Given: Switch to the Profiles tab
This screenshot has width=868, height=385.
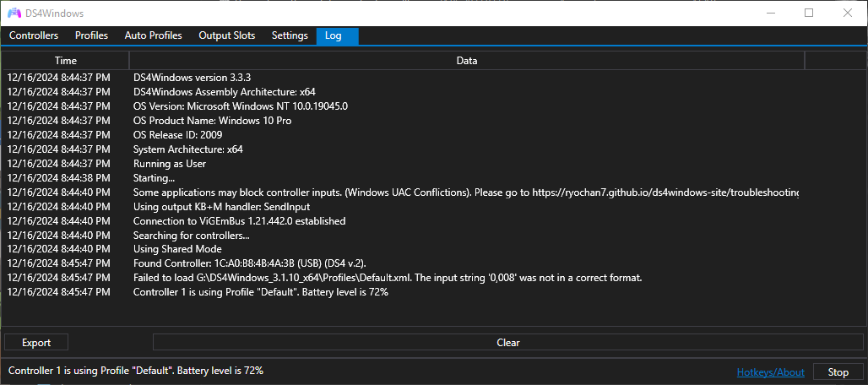Looking at the screenshot, I should (x=91, y=35).
